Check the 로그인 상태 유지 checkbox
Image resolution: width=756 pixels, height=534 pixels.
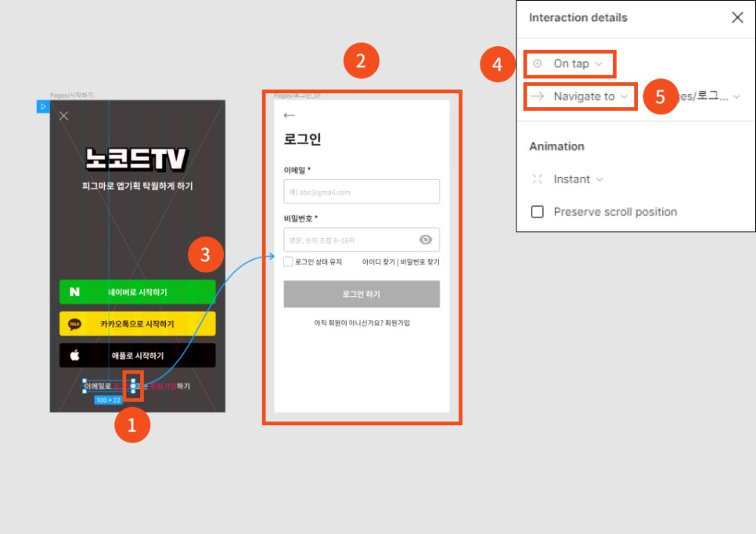pos(288,262)
